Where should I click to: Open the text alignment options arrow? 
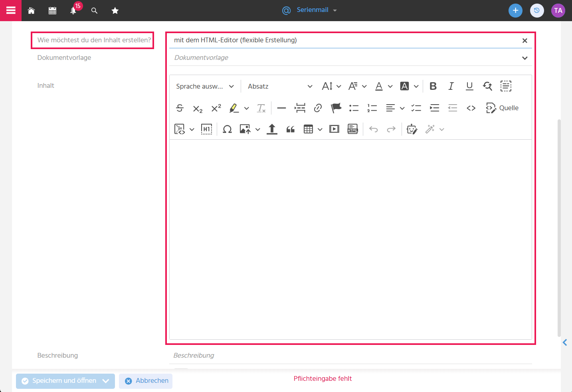coord(402,108)
